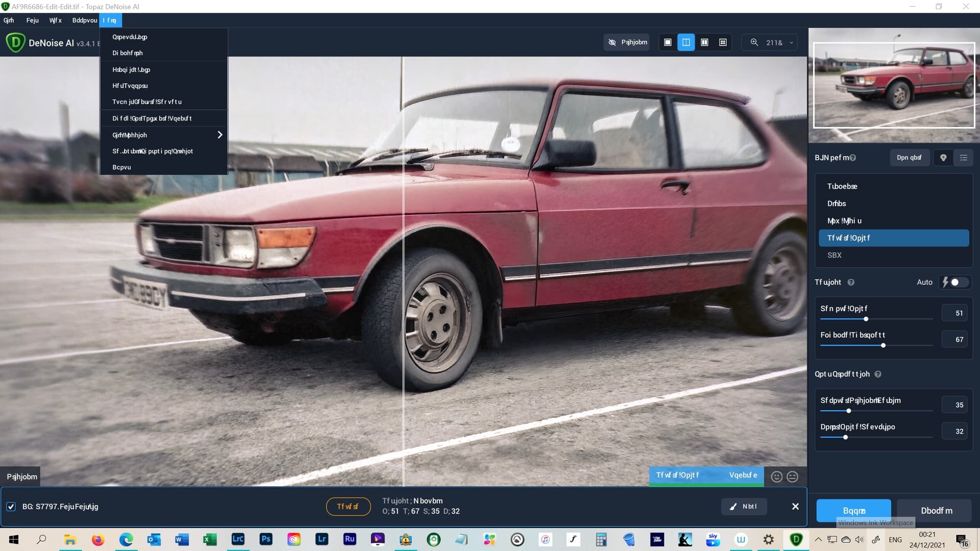Adjust the "Sfnpwf!Opjtf" slider handle
The width and height of the screenshot is (980, 551).
click(866, 319)
